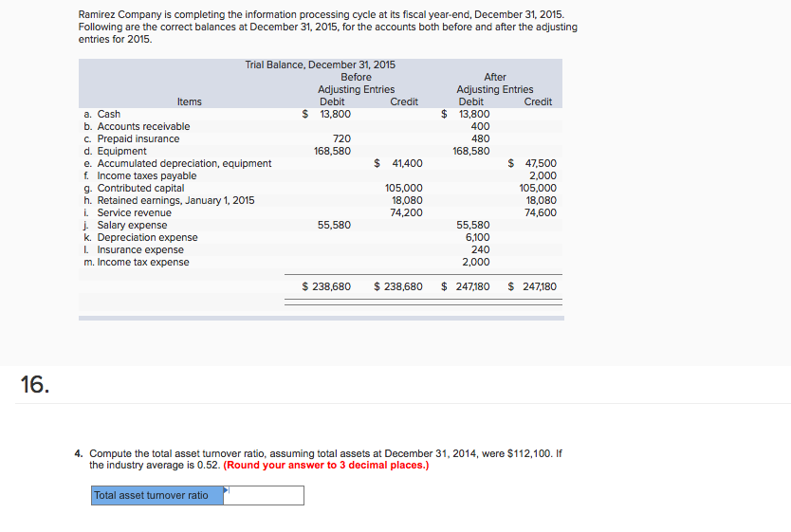This screenshot has height=532, width=791.
Task: Click the after-adjustment debit total $ 247,180
Action: tap(465, 287)
